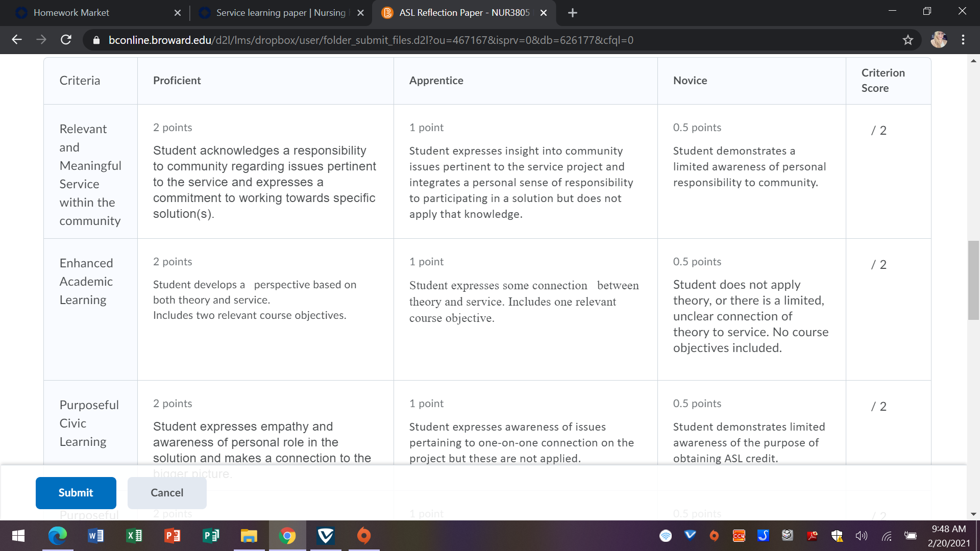Click the scrollbar up arrow

click(973, 61)
